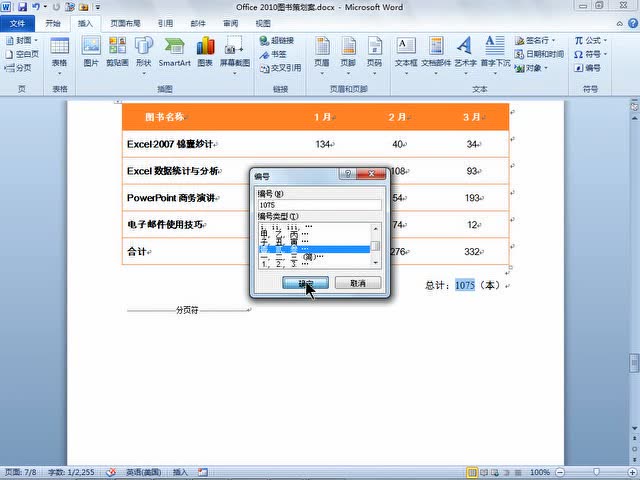The width and height of the screenshot is (640, 480).
Task: Open the WordArt (艺术字) gallery
Action: point(466,56)
